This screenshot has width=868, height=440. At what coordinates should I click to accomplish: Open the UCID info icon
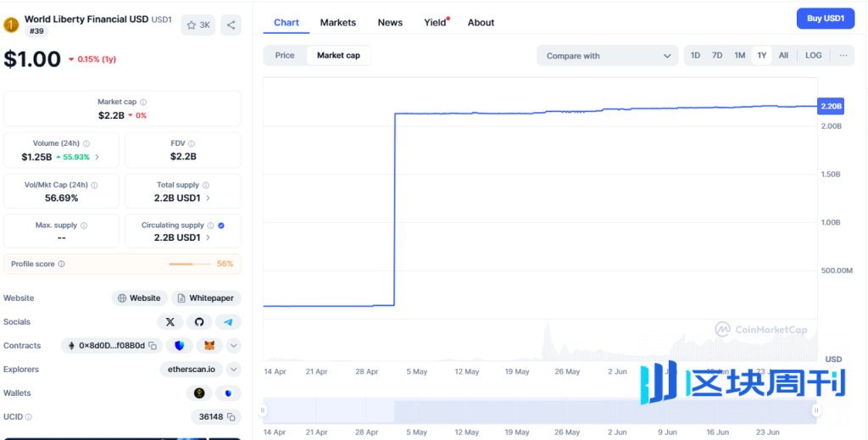pyautogui.click(x=28, y=417)
